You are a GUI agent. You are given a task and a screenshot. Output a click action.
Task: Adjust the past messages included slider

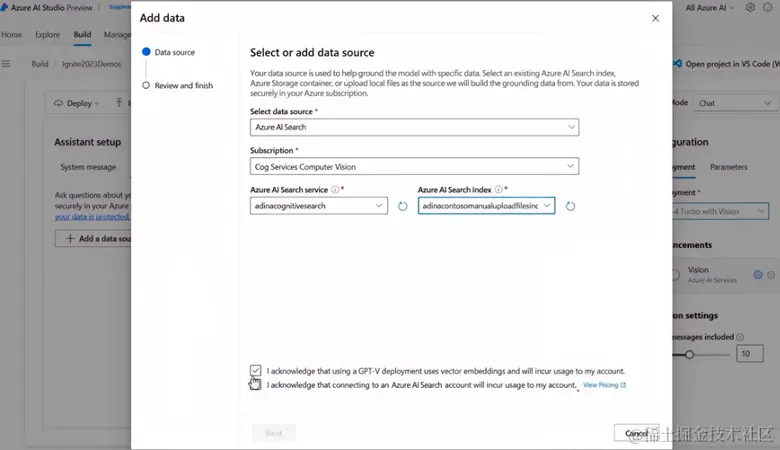click(689, 354)
